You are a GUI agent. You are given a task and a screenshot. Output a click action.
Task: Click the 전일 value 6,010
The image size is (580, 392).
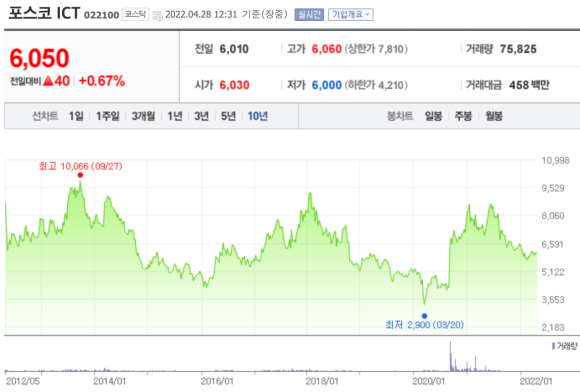[x=234, y=49]
